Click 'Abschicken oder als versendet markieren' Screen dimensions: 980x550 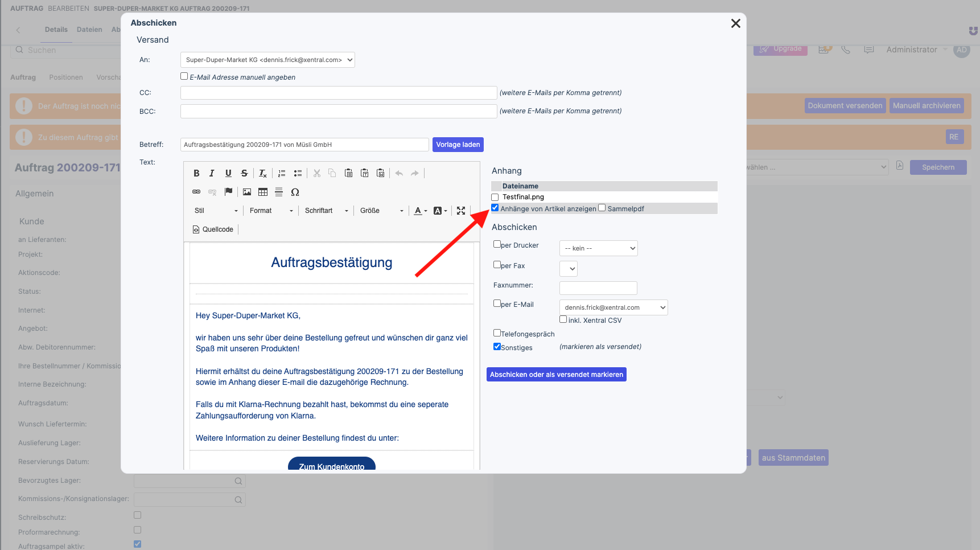click(557, 375)
